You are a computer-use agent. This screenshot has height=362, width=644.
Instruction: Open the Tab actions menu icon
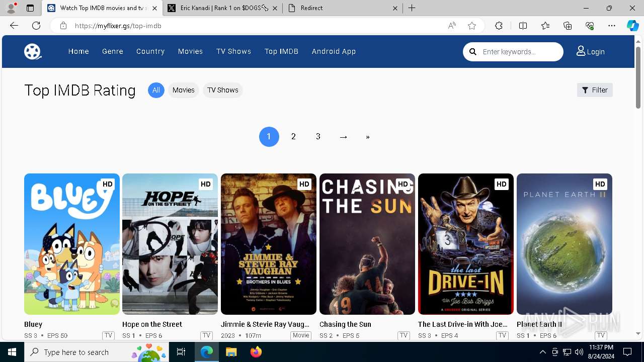[x=30, y=8]
